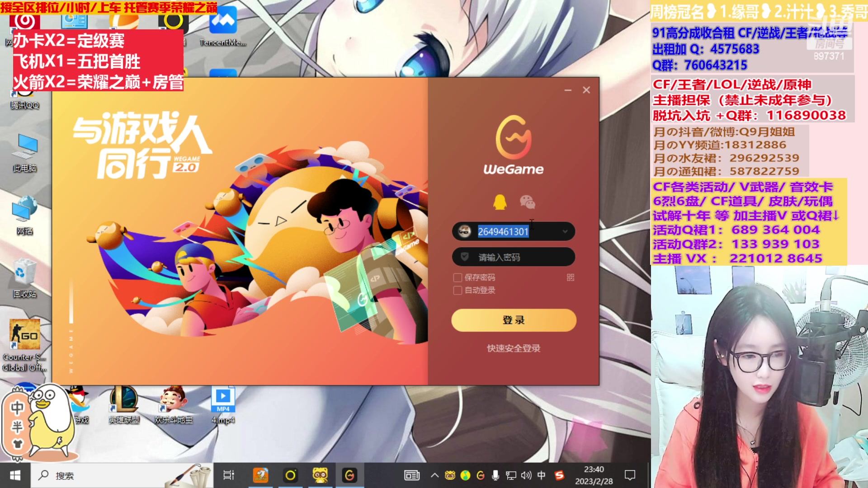Open Task View on the taskbar

229,475
